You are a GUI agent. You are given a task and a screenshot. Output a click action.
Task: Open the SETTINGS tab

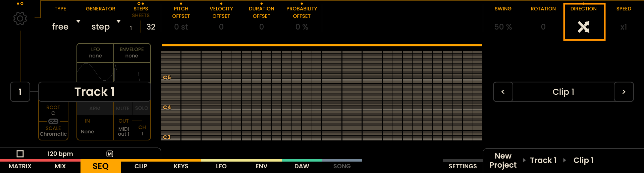coord(463,166)
